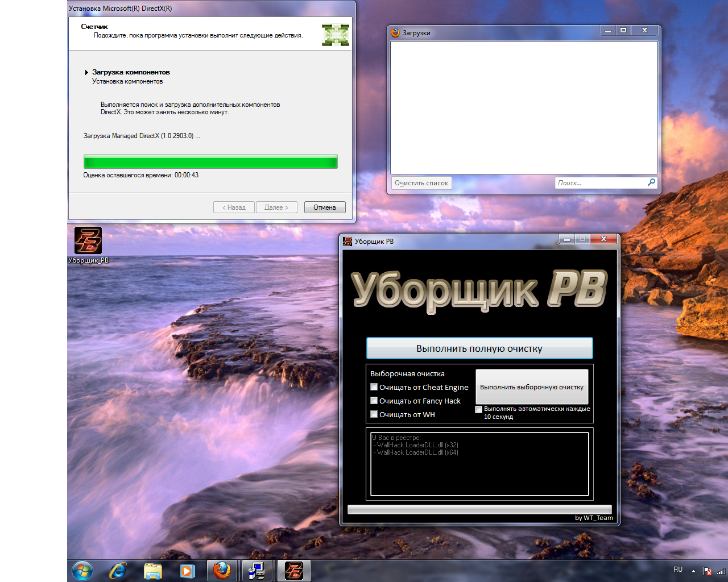Click Выполнить полную очистку button
728x582 pixels.
tap(479, 348)
